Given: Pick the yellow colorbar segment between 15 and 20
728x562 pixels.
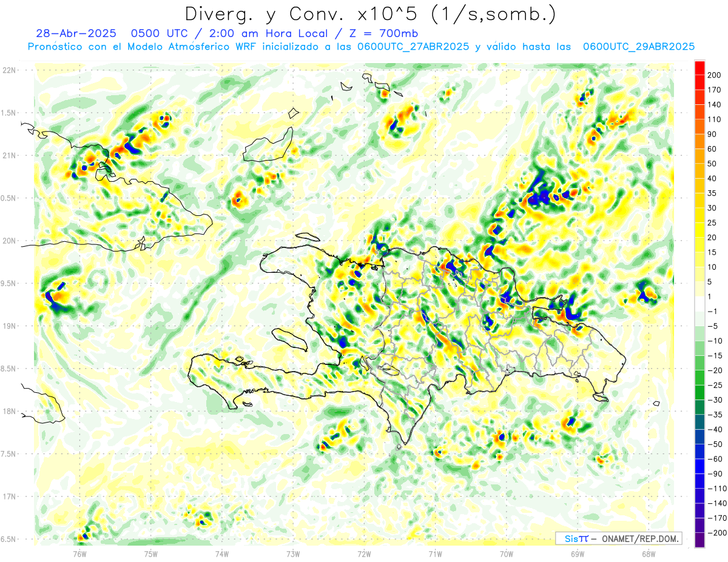Looking at the screenshot, I should pyautogui.click(x=699, y=245).
